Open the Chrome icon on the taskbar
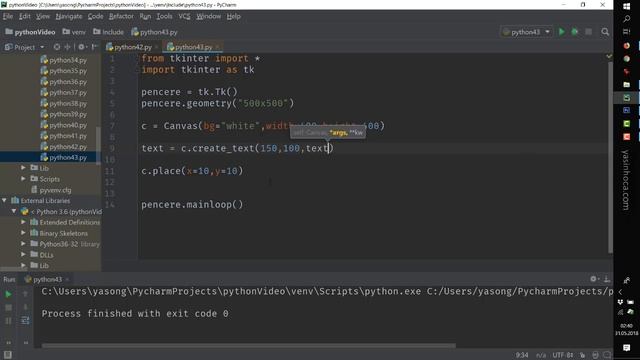Viewport: 640px width, 360px height. tap(627, 59)
